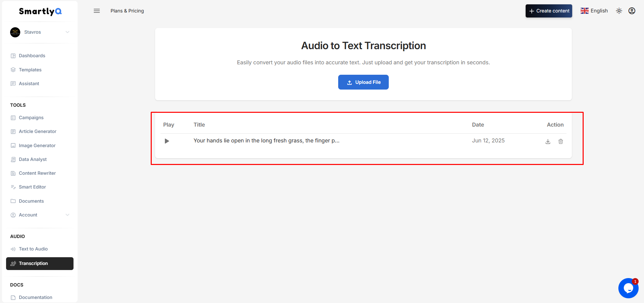The width and height of the screenshot is (644, 303).
Task: Open the English language selector
Action: (x=594, y=11)
